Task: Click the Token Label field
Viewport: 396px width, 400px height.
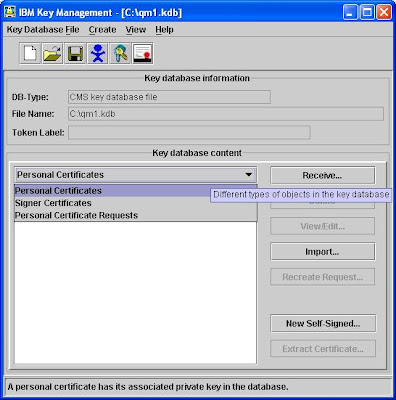Action: [189, 132]
